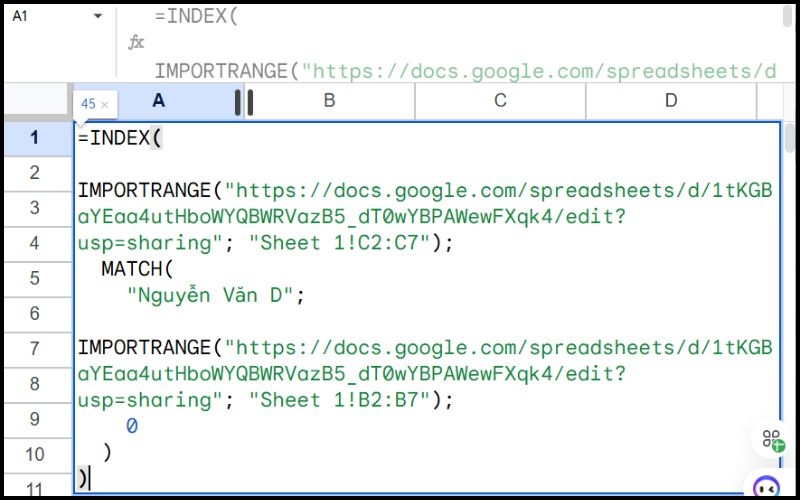Select column C header
800x500 pixels.
pyautogui.click(x=500, y=101)
